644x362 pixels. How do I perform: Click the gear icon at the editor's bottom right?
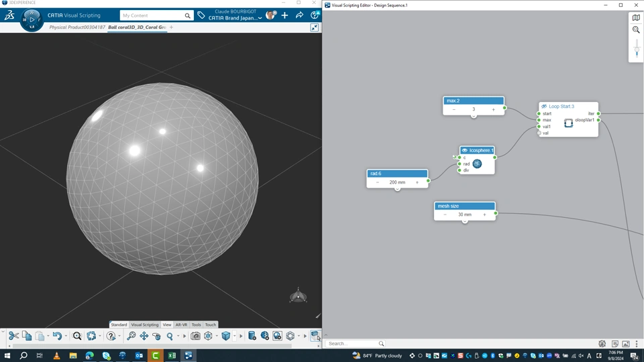602,344
